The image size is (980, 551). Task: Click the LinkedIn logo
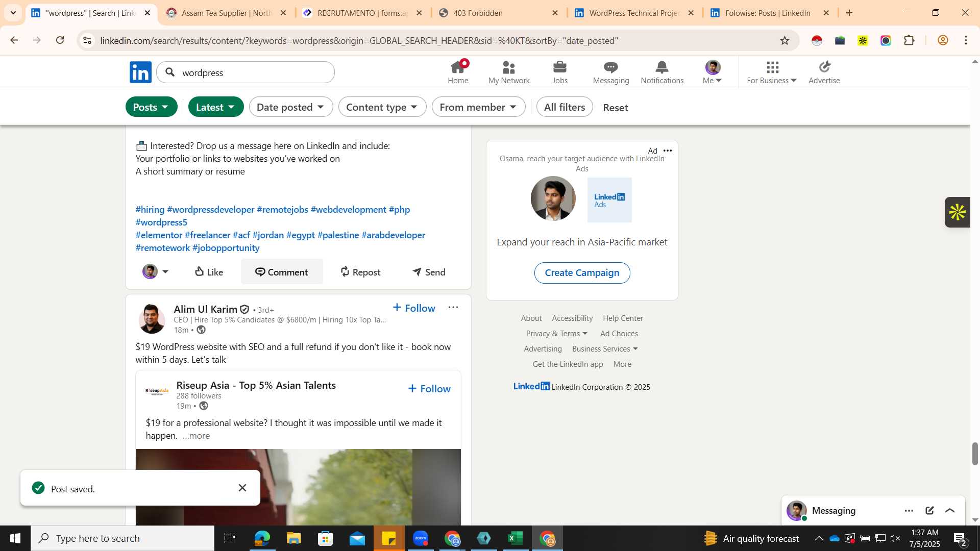tap(140, 72)
